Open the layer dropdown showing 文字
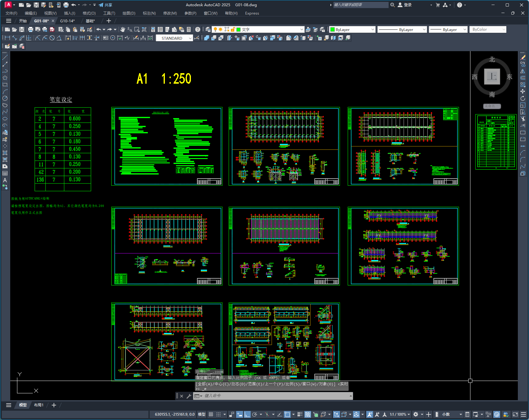This screenshot has height=420, width=529. pyautogui.click(x=258, y=29)
